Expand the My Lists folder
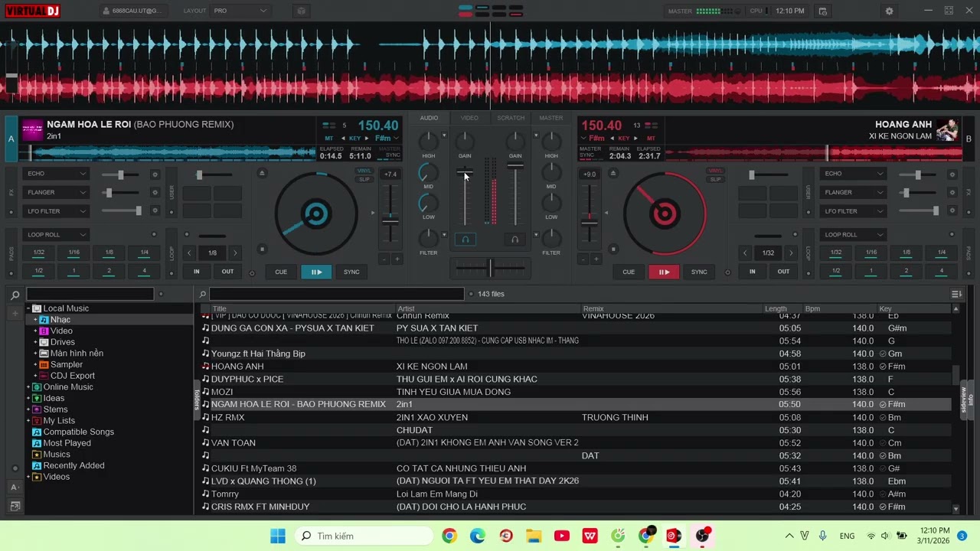 [28, 421]
